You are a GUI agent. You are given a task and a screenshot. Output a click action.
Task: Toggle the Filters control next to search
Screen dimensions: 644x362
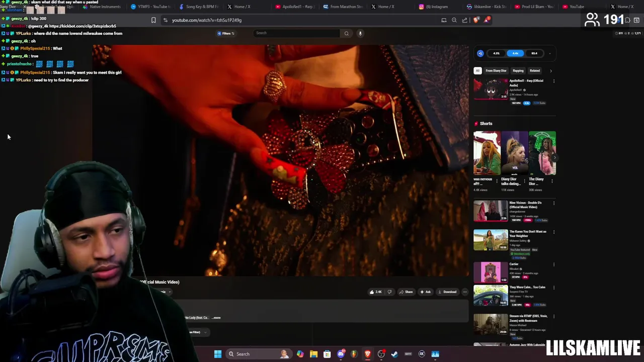click(226, 33)
